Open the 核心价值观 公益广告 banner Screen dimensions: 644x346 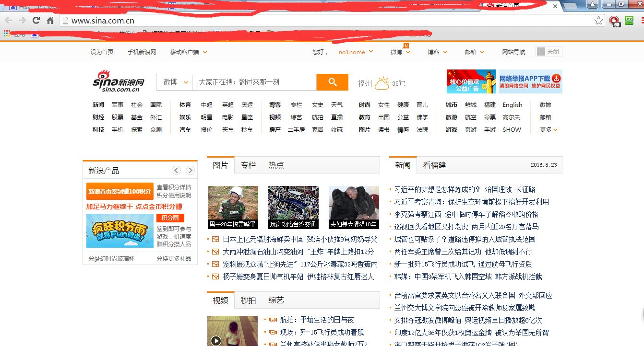(471, 81)
